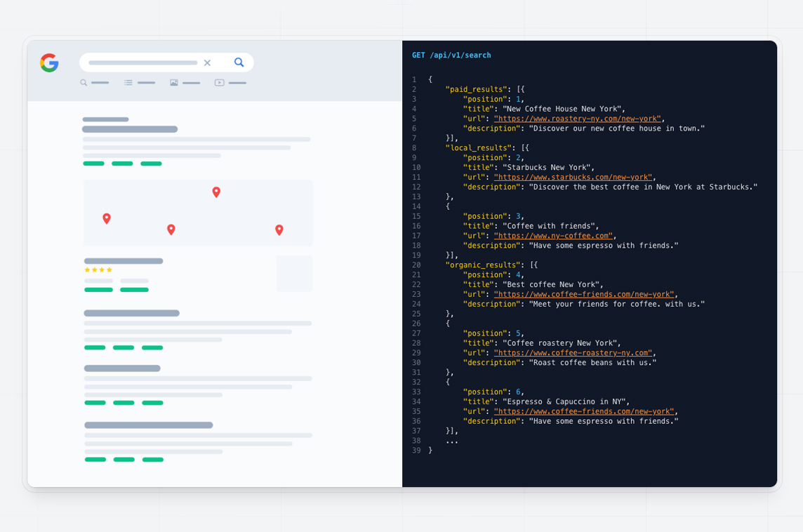This screenshot has width=803, height=532.
Task: Click the center-bottom red map pin
Action: 171,230
